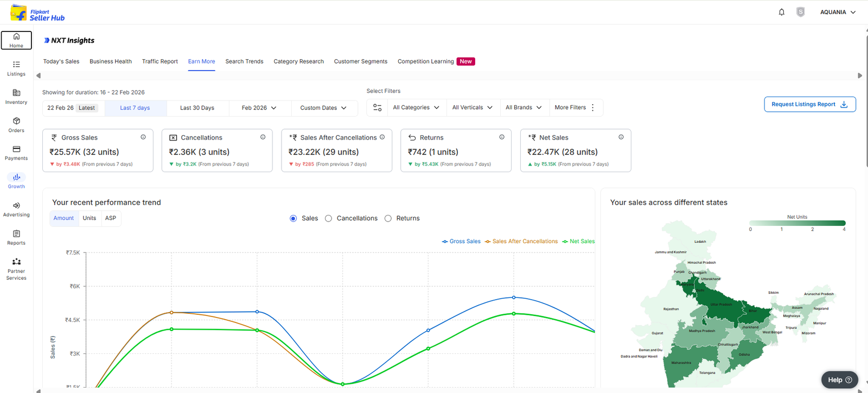This screenshot has height=393, width=868.
Task: Go to Home in sidebar
Action: (16, 40)
